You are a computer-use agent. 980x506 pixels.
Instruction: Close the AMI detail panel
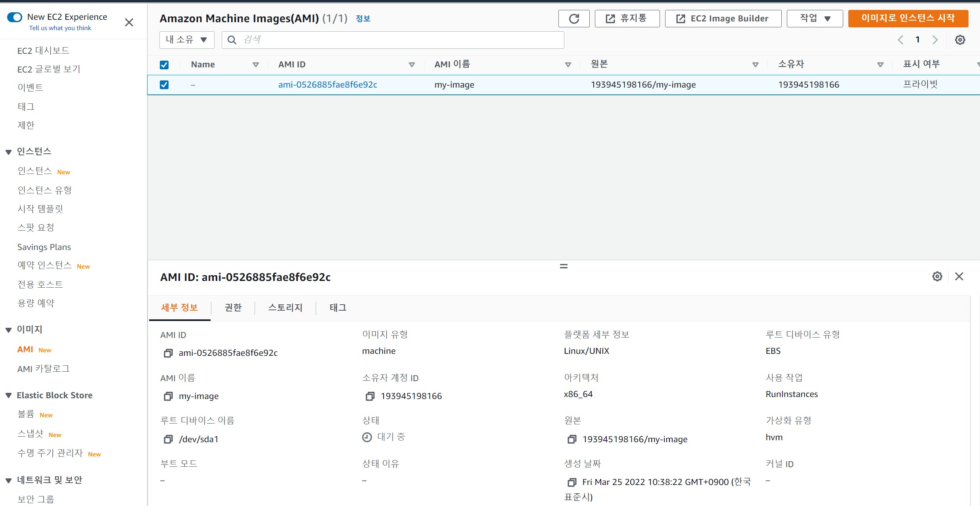[959, 276]
